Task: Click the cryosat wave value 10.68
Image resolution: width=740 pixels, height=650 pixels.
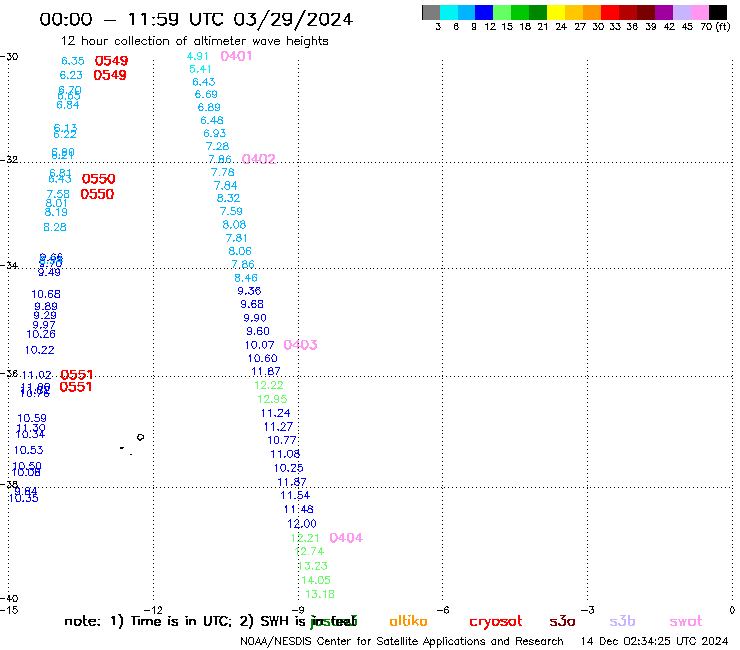Action: click(x=46, y=295)
